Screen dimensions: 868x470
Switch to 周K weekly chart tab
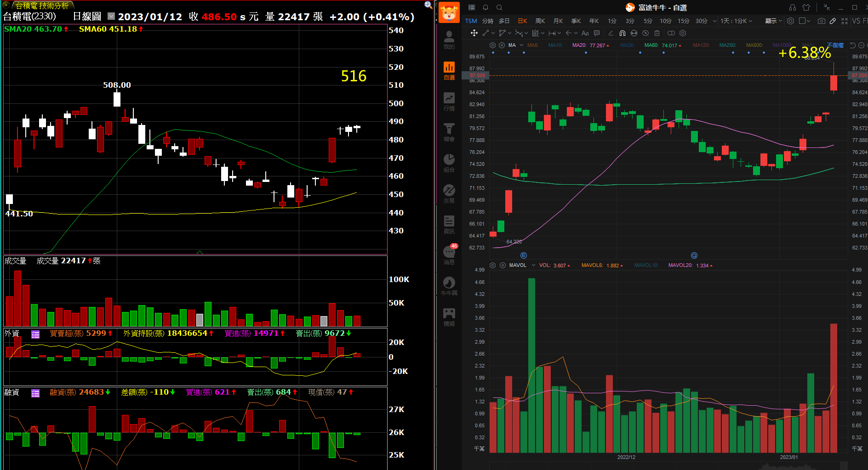(540, 21)
